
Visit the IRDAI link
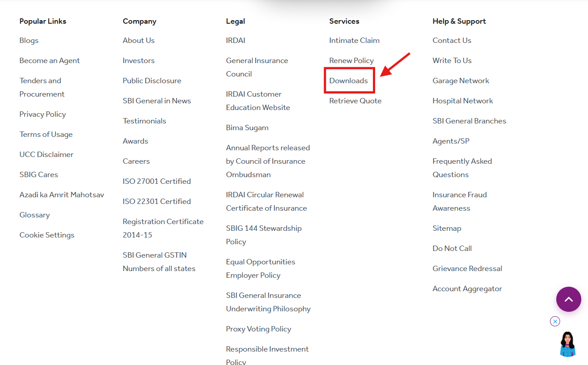[236, 40]
